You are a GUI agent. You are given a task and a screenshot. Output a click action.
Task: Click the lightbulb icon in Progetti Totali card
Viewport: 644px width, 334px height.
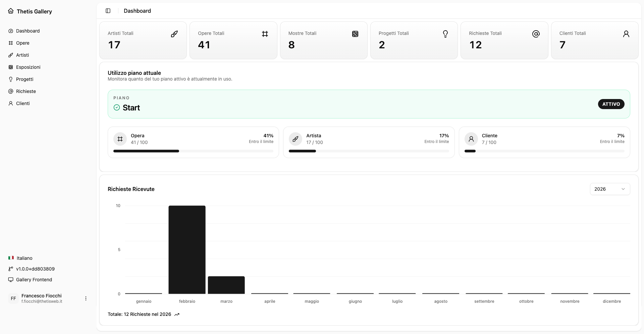(x=445, y=34)
